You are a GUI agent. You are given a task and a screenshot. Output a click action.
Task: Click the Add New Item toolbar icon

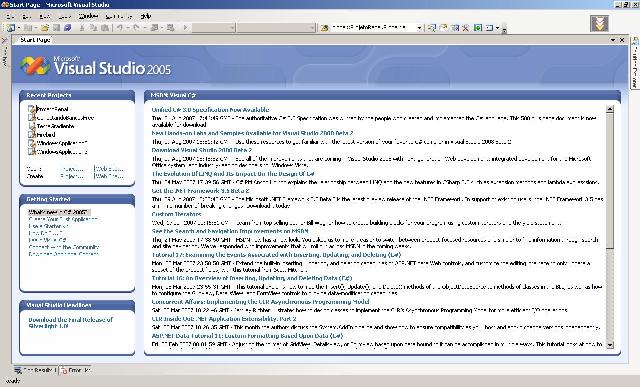click(28, 28)
